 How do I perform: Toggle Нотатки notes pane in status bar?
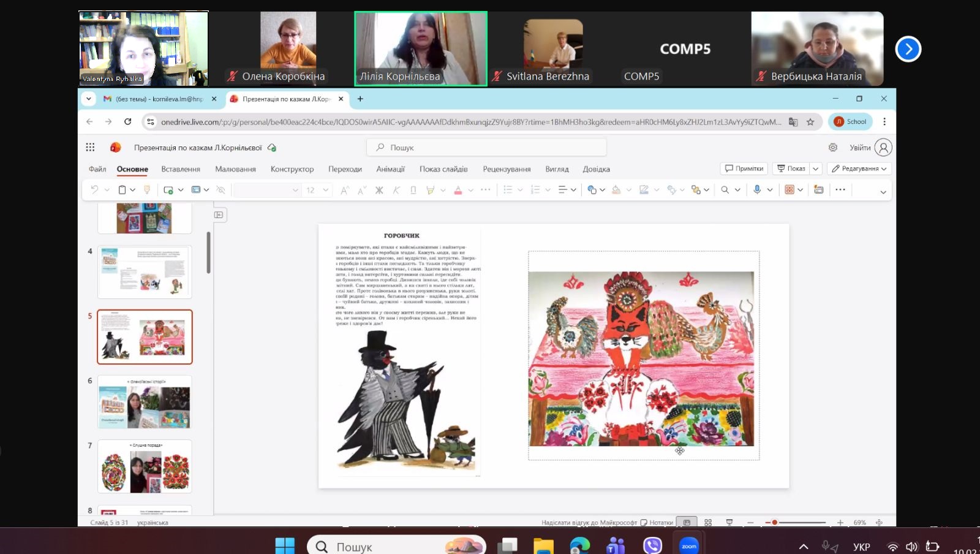657,523
